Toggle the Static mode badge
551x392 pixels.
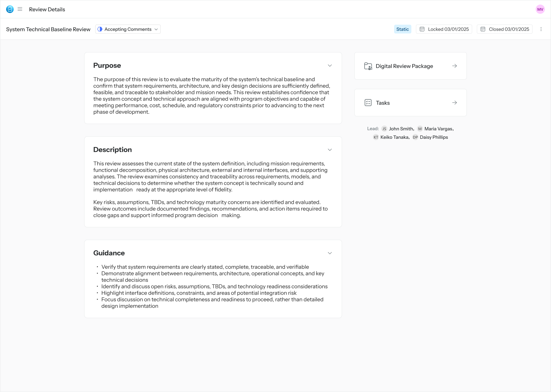coord(403,29)
